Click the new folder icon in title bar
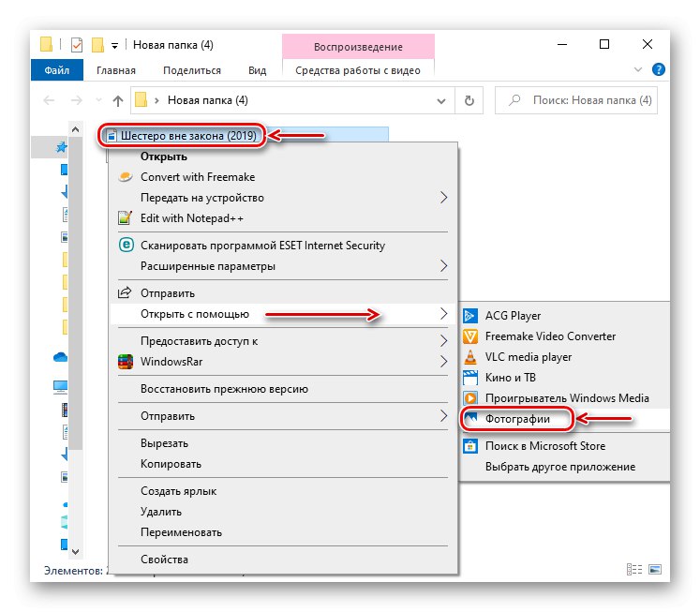 [97, 45]
